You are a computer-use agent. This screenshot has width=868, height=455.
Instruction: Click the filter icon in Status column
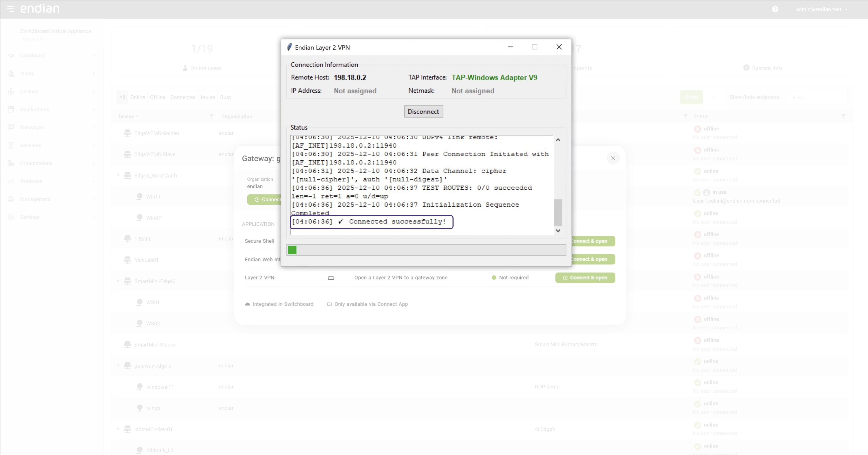pos(843,116)
